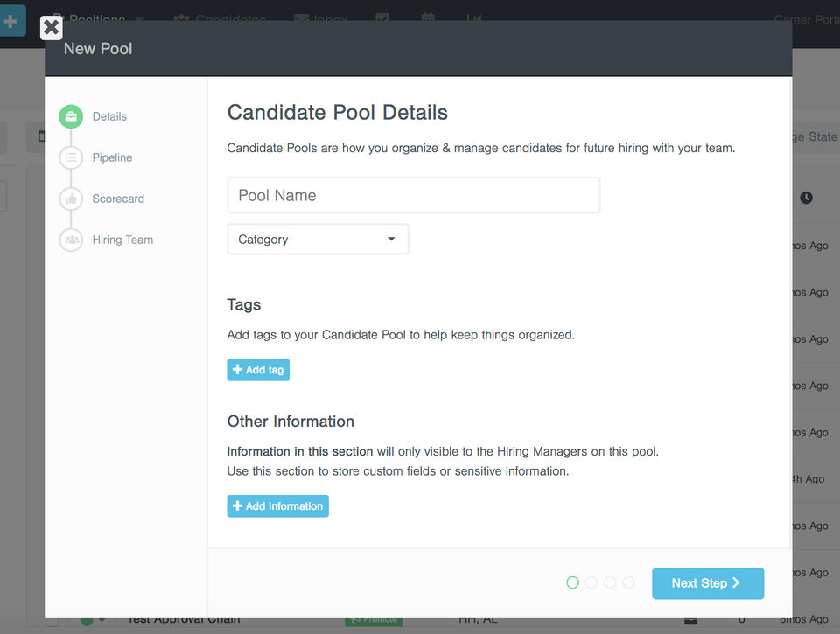Image resolution: width=840 pixels, height=634 pixels.
Task: Click the Scorecard thumbs-up step icon
Action: tap(71, 199)
